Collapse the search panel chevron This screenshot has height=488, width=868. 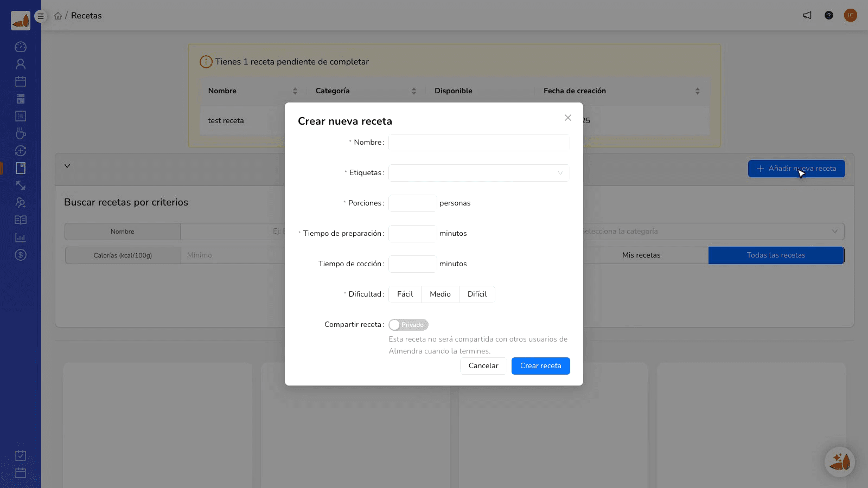click(x=67, y=166)
